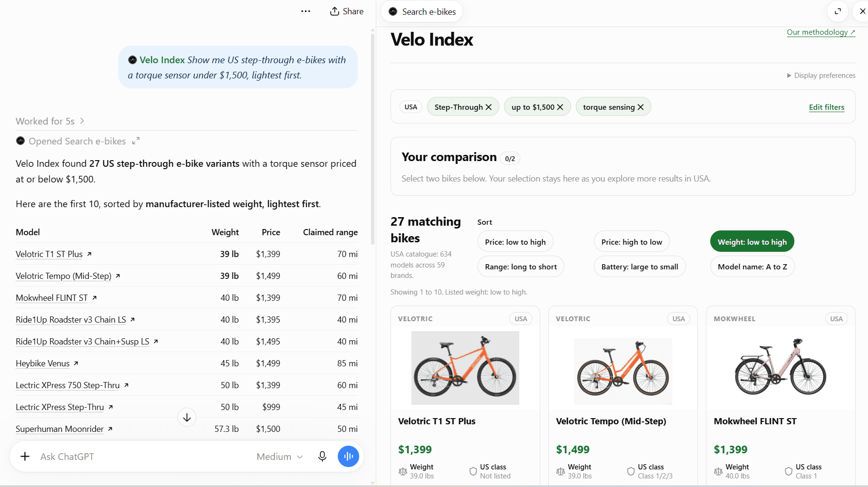Click the Velotric T1 ST Plus bike thumbnail
Screen dimensions: 868x487
[x=465, y=368]
